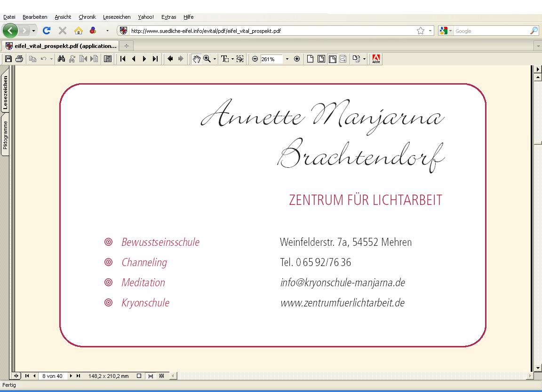Image resolution: width=542 pixels, height=392 pixels.
Task: Click the Save a copy disk icon
Action: pos(8,59)
